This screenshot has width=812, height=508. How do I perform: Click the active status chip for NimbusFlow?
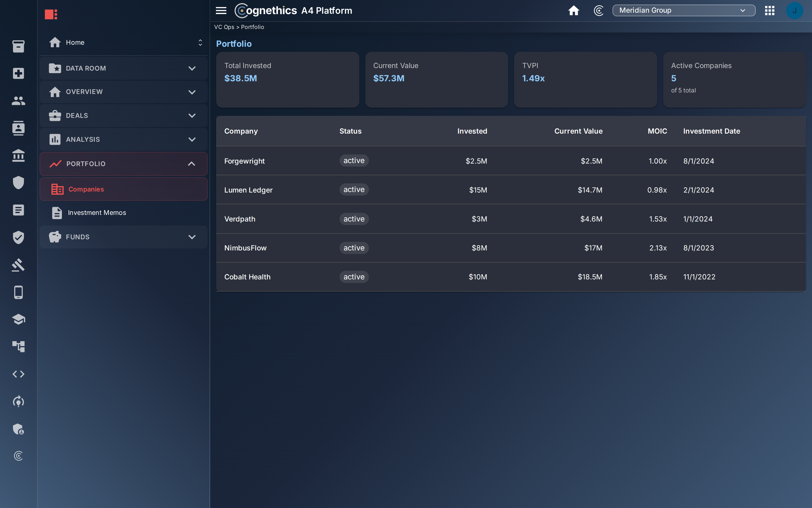click(354, 248)
